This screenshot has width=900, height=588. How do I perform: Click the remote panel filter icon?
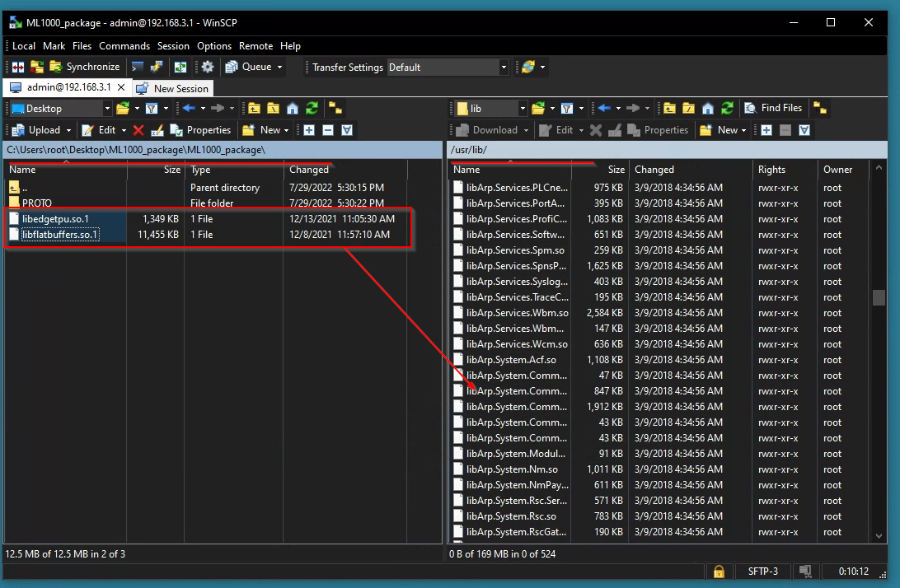[567, 109]
